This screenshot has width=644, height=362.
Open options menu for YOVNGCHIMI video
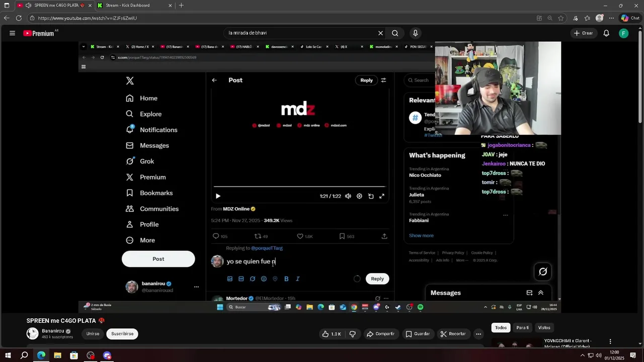tap(610, 341)
